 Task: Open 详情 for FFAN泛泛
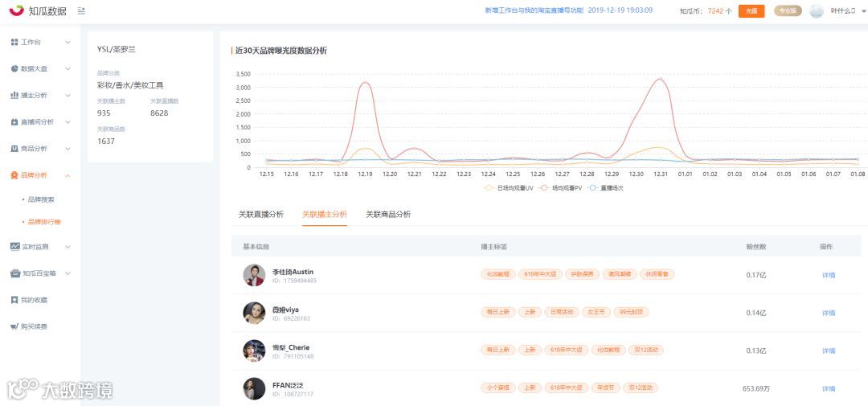pos(829,388)
